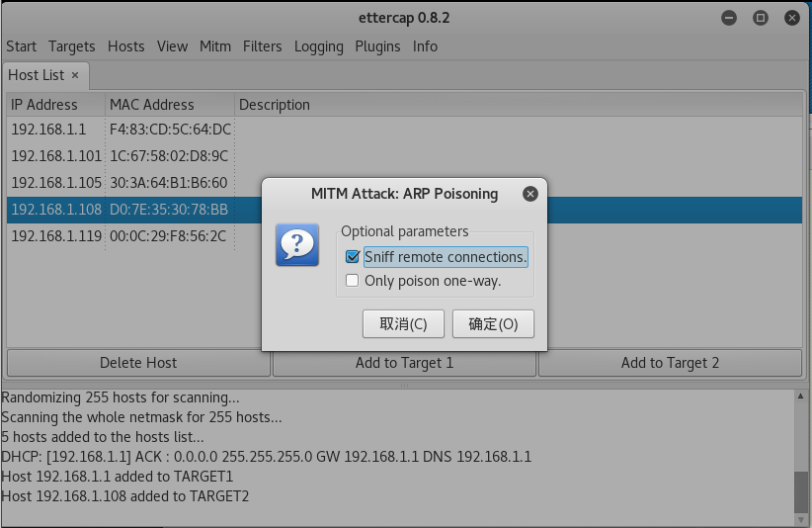Click log line starting 'DHCP: [192.168.1.1] ACK'

266,457
